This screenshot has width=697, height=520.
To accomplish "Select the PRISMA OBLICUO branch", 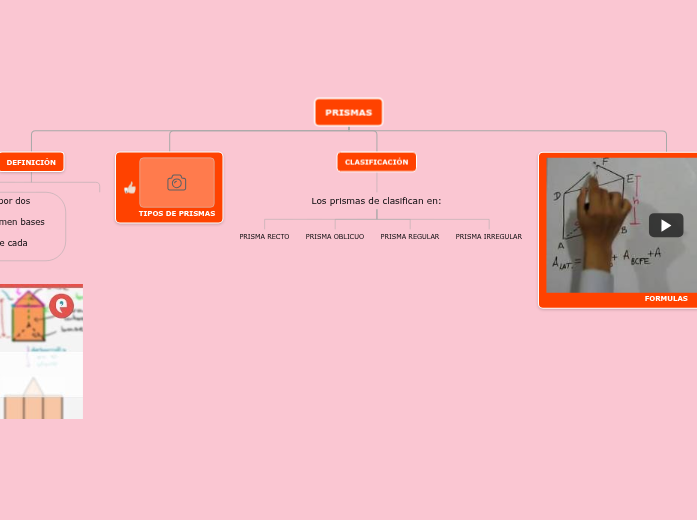I will point(334,237).
